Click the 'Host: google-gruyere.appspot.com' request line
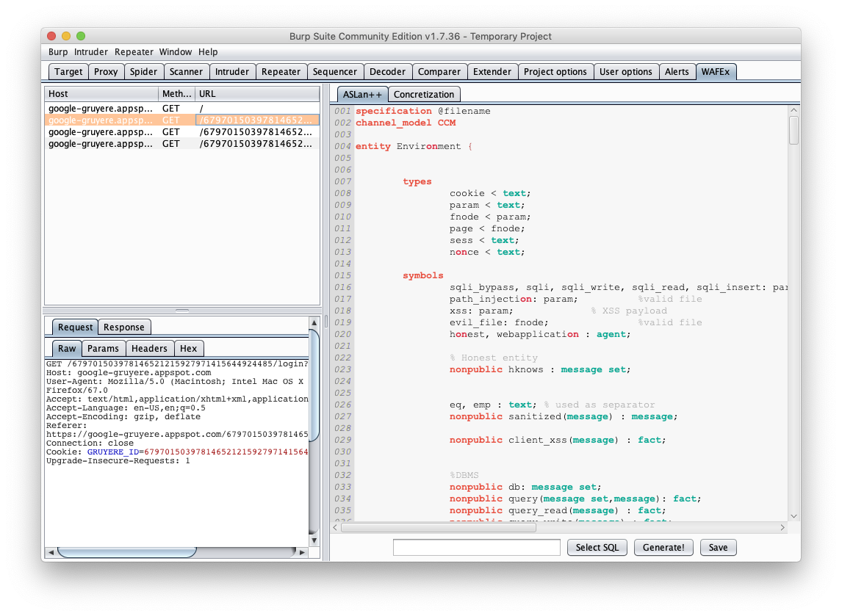Viewport: 842px width, 616px height. pos(129,373)
